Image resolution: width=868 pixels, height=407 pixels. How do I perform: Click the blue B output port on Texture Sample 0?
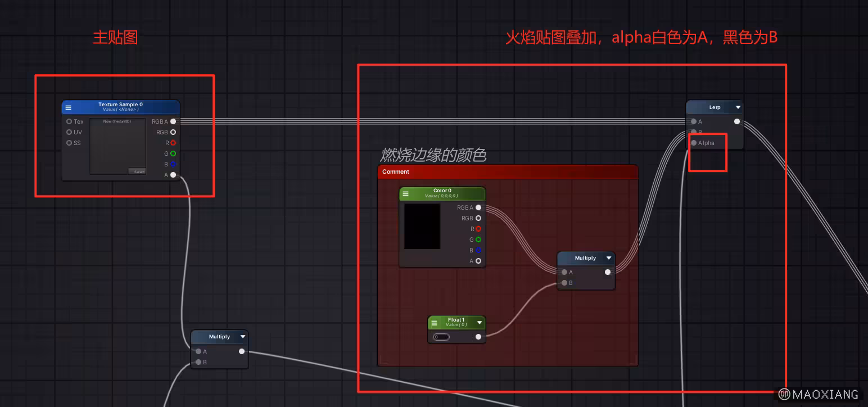[173, 164]
